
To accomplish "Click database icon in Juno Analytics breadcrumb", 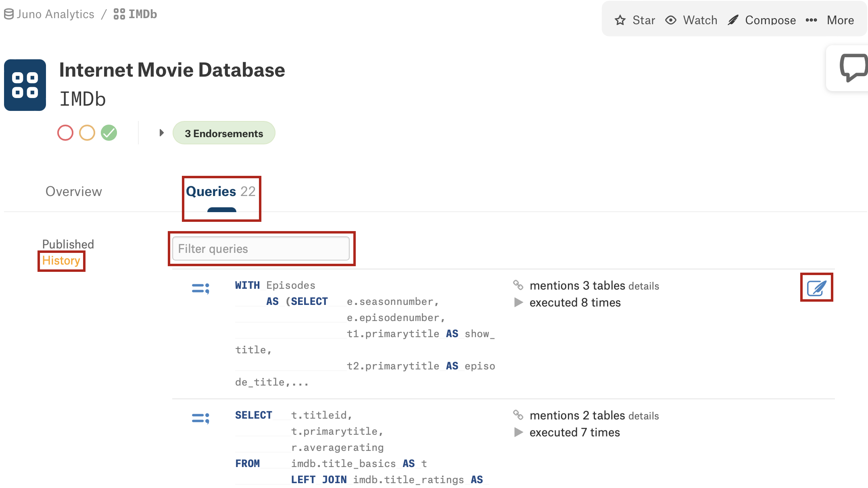I will 9,14.
